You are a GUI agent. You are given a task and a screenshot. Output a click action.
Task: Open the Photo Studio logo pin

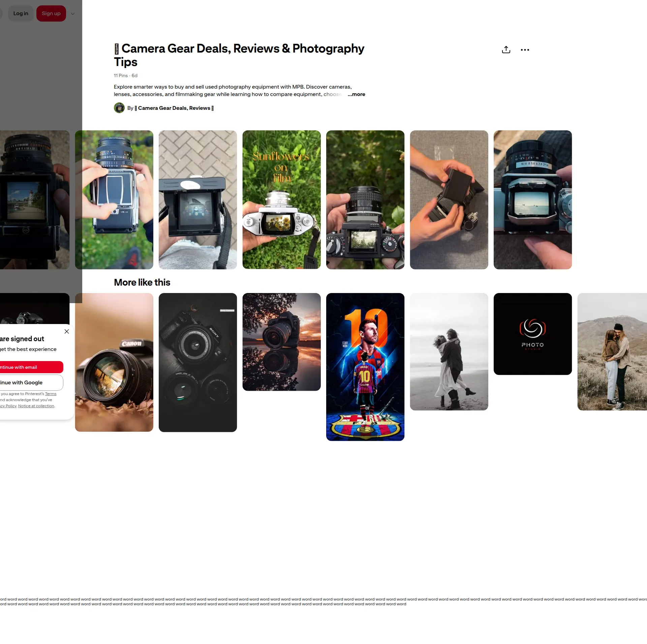click(x=533, y=334)
